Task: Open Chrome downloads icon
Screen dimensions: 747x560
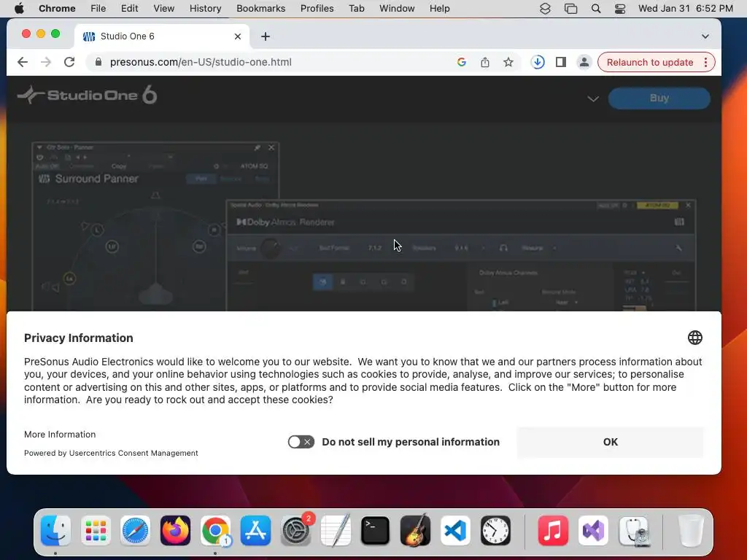Action: [x=538, y=62]
